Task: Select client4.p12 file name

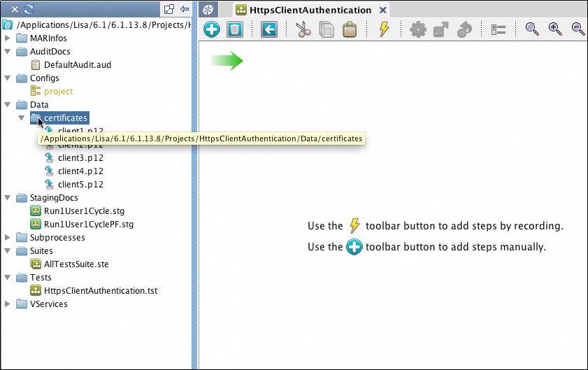Action: click(x=80, y=171)
